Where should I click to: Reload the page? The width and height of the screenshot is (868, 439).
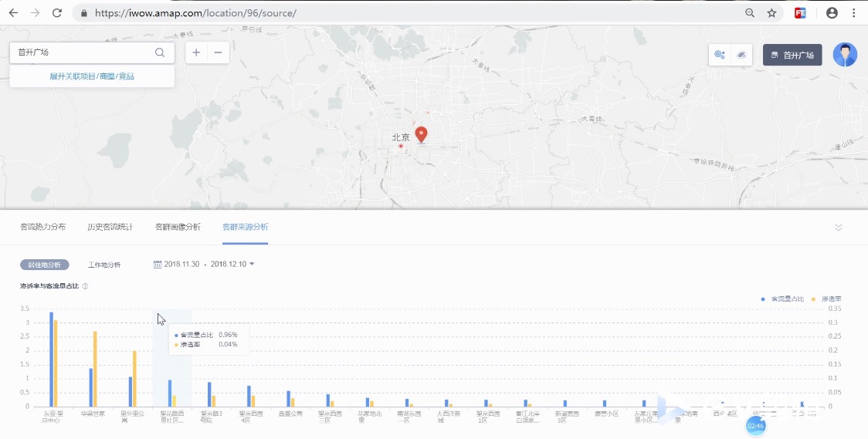tap(56, 12)
